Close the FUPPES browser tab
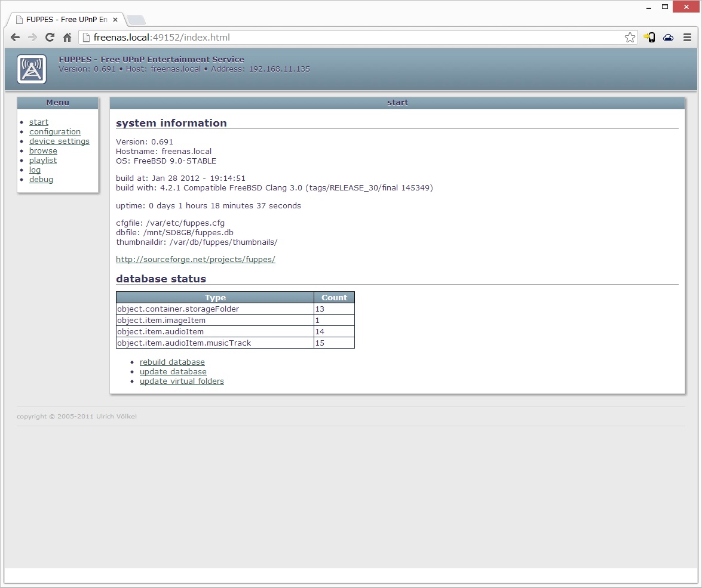The image size is (702, 588). coord(115,20)
